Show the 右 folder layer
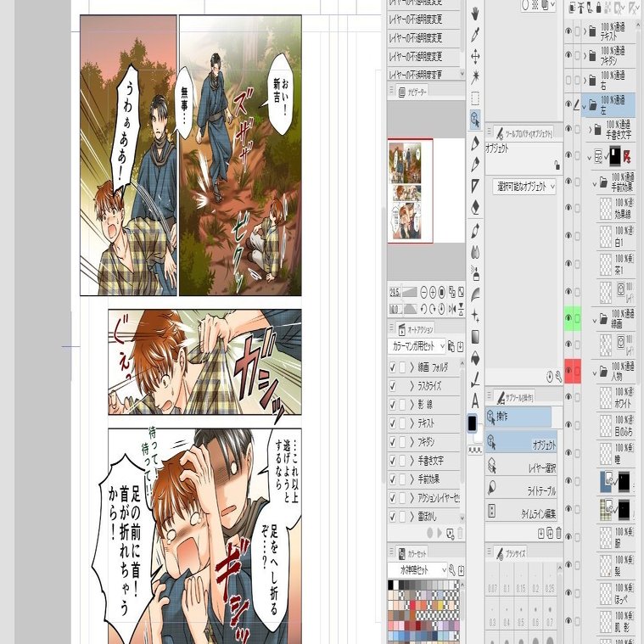Viewport: 644px width, 644px height. point(568,80)
